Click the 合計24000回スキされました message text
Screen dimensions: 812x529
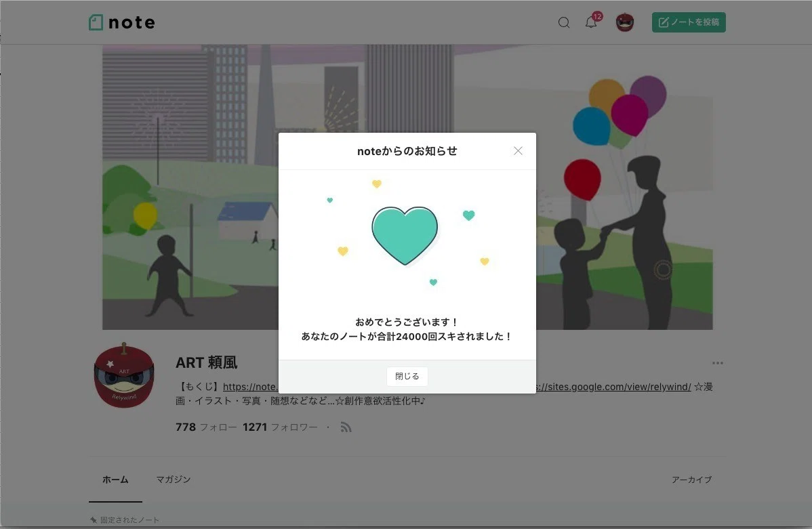point(407,337)
